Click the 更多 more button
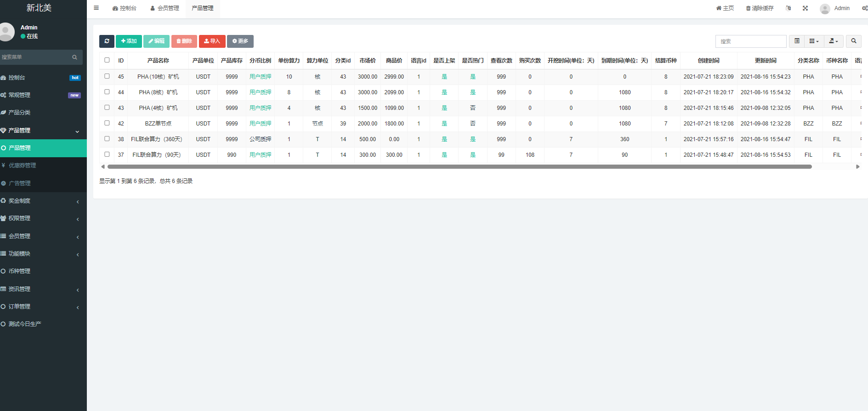The width and height of the screenshot is (868, 411). pyautogui.click(x=240, y=41)
